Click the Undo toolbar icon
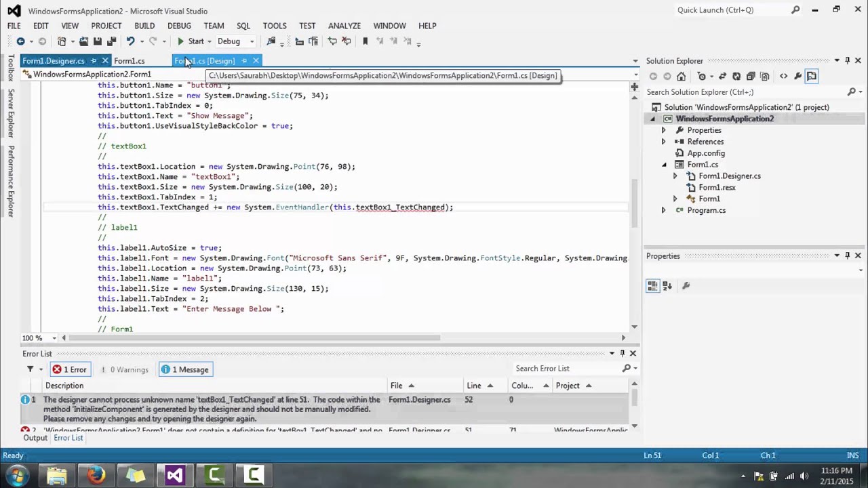The image size is (868, 488). 130,41
